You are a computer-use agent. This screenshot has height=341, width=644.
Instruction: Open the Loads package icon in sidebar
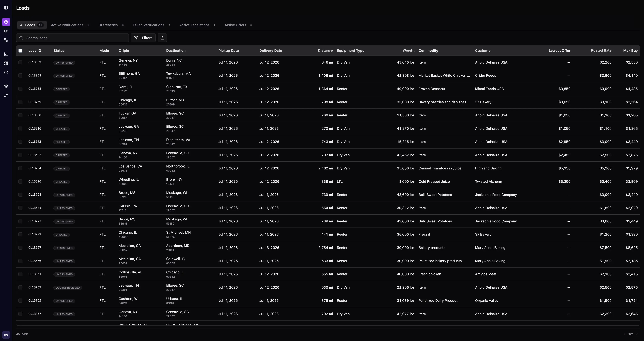pos(6,22)
